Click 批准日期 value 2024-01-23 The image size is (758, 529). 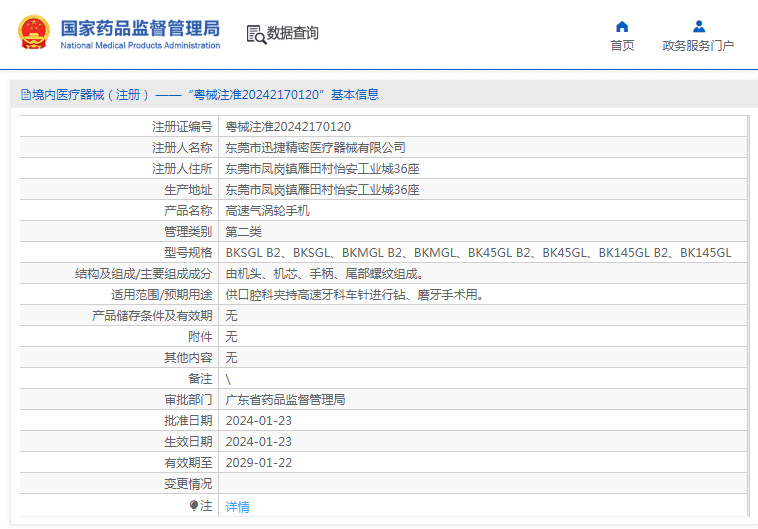[259, 421]
